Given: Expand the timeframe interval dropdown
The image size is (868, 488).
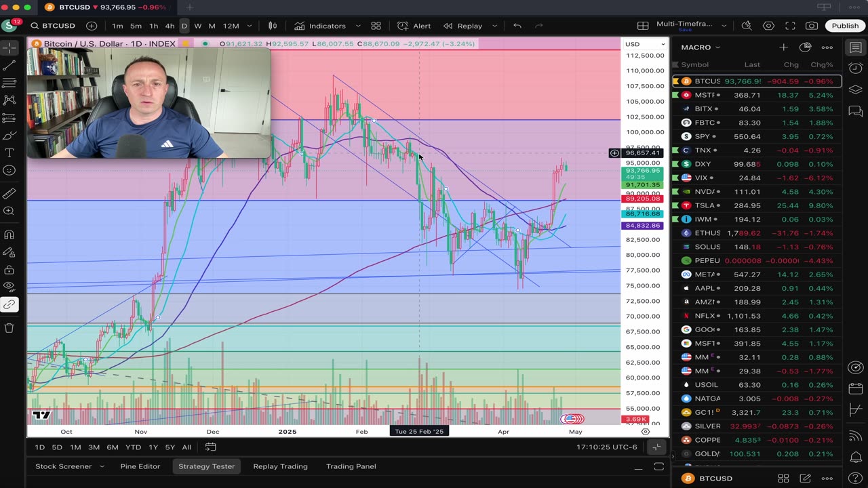Looking at the screenshot, I should click(250, 26).
